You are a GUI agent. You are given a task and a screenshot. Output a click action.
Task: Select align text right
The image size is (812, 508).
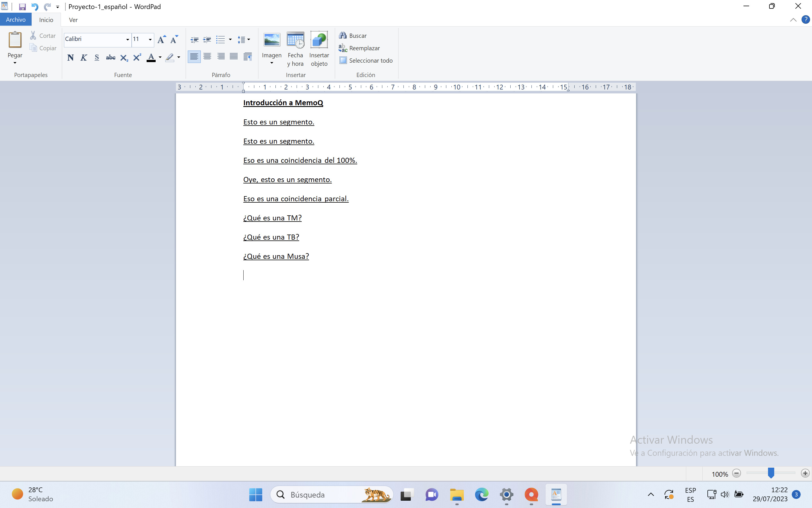221,57
